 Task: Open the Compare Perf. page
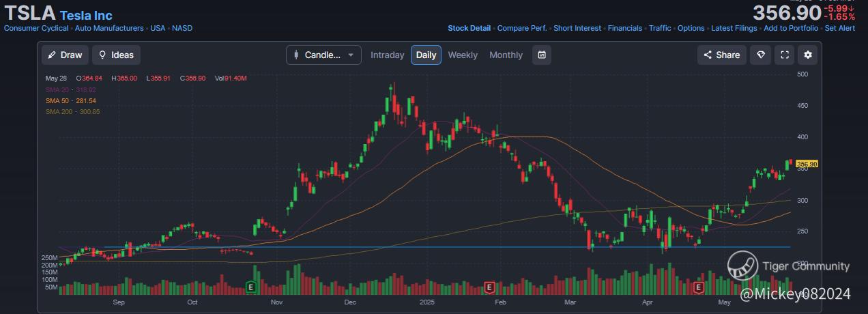[x=522, y=29]
